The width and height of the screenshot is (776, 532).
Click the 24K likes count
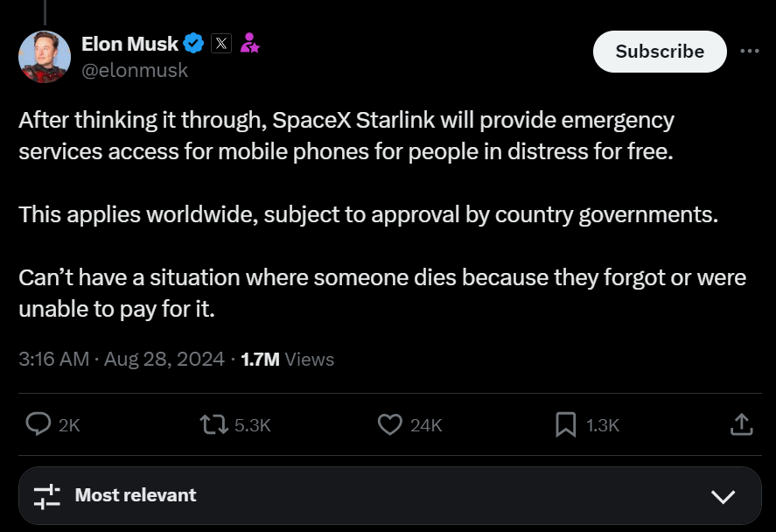coord(426,425)
